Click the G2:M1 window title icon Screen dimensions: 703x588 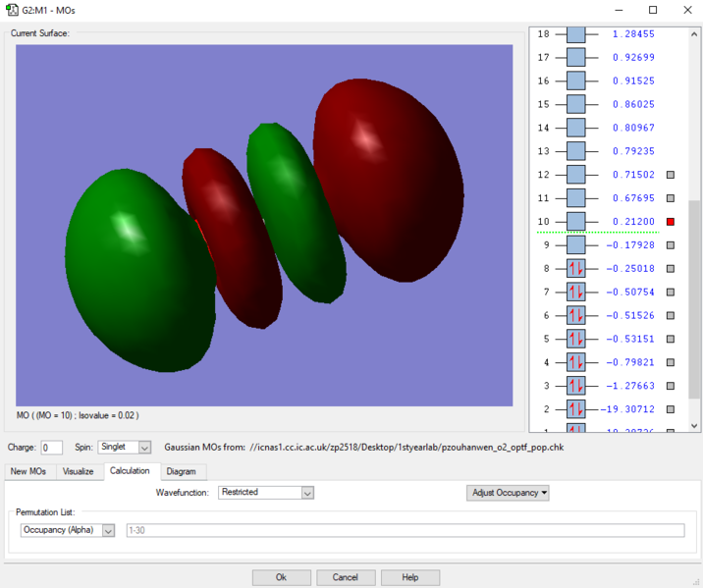coord(12,10)
